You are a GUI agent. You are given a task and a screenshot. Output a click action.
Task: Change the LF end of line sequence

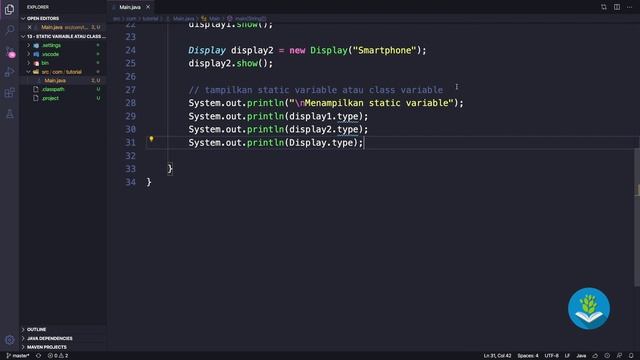(x=567, y=356)
